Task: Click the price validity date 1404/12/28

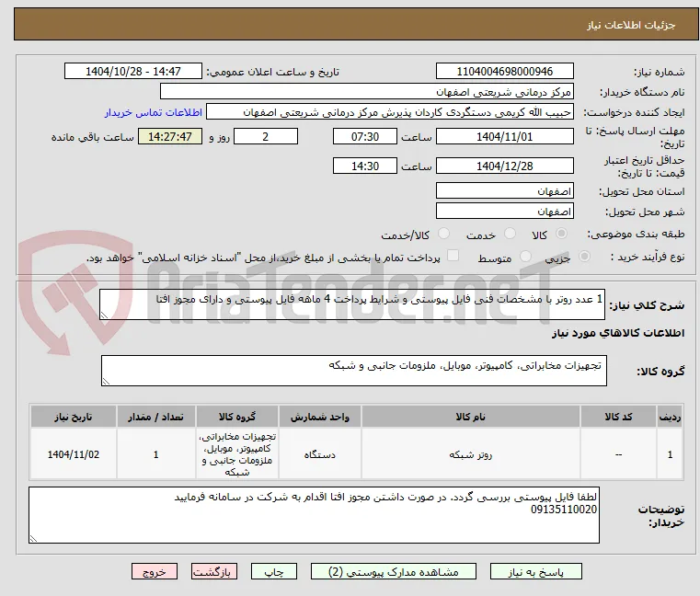Action: click(x=504, y=166)
